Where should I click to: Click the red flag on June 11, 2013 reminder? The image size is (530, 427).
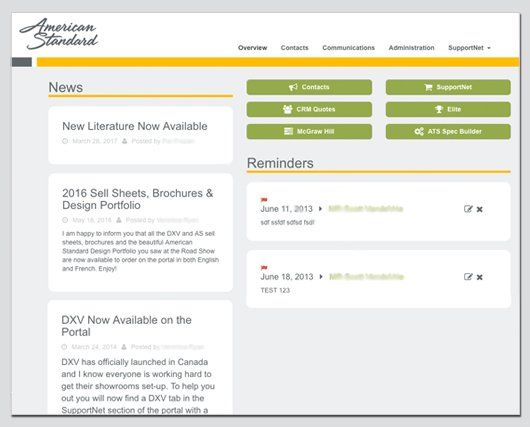[264, 200]
